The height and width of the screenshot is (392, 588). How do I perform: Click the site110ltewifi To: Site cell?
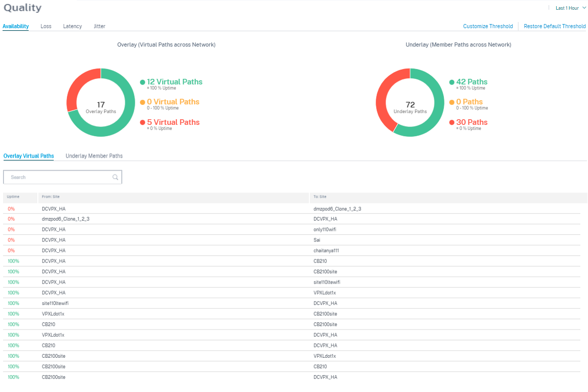327,282
